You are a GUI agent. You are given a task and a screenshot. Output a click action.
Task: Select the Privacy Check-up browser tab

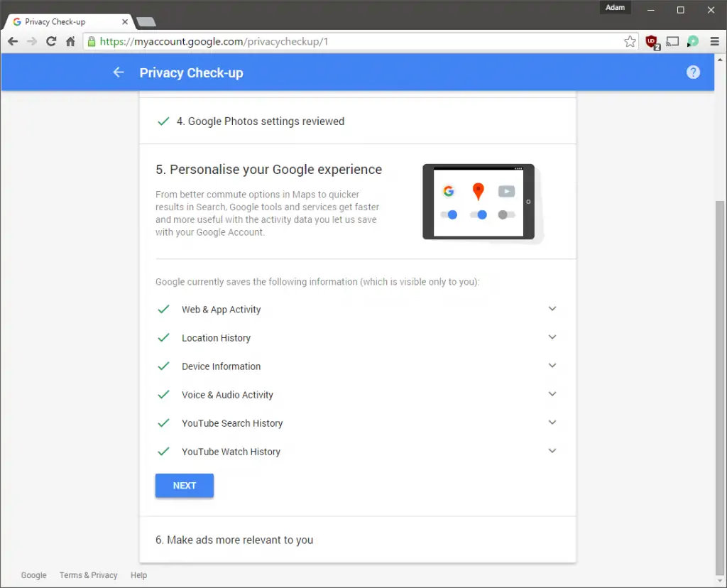tap(70, 22)
